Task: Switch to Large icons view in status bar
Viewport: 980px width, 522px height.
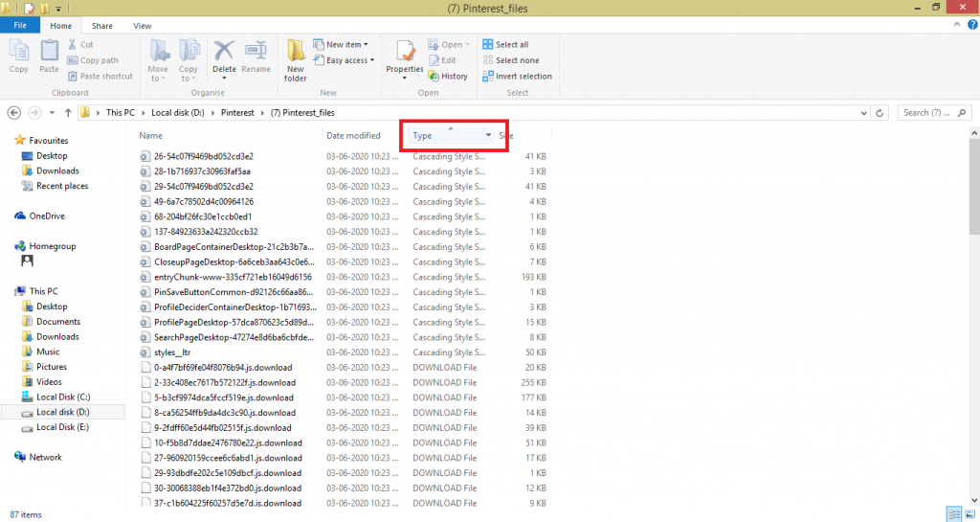Action: coord(970,514)
